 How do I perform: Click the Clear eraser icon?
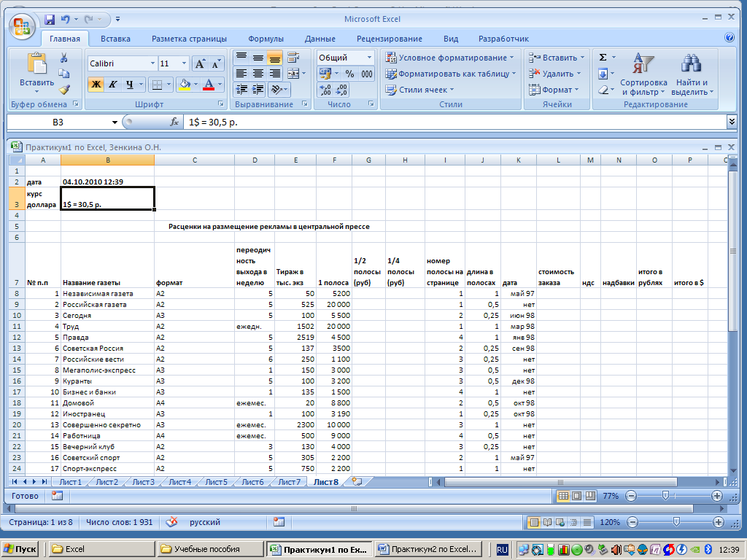pos(603,90)
